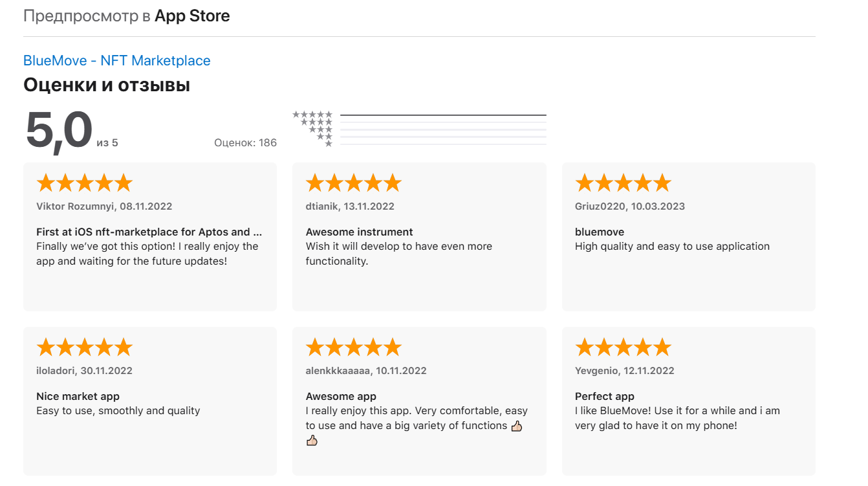
Task: Click star rating in alenkkkaaaaa's review
Action: coord(354,348)
